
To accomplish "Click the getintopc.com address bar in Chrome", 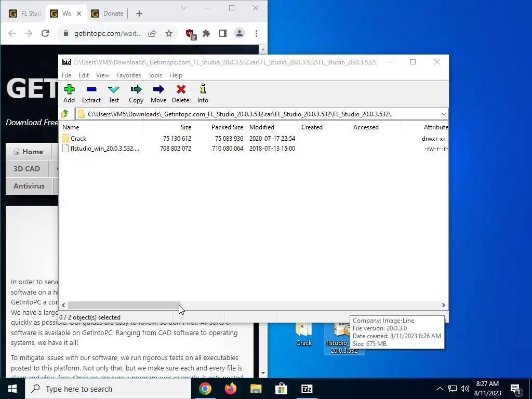I will click(108, 33).
